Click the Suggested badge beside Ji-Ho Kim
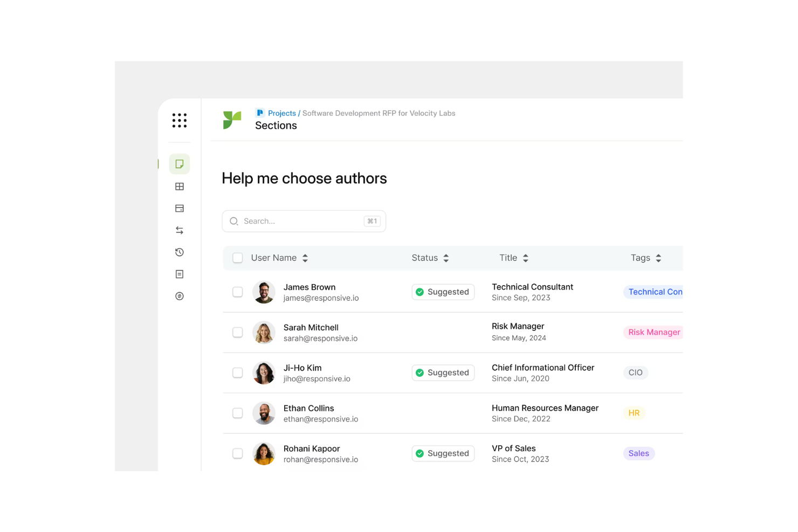 443,372
